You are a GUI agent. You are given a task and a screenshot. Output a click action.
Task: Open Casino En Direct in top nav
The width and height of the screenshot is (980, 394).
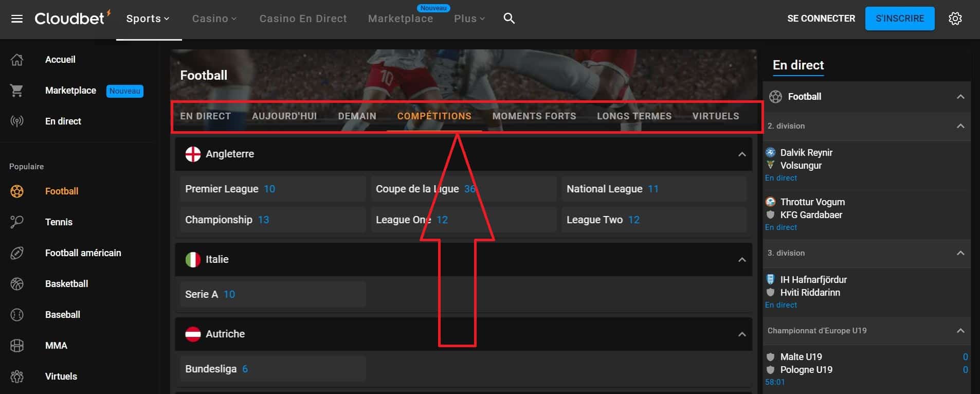303,19
